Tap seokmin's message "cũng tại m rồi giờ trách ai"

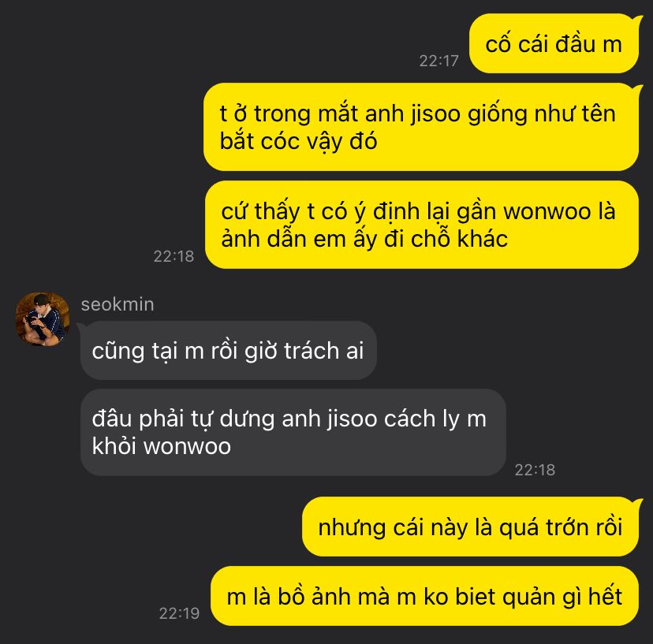(228, 350)
